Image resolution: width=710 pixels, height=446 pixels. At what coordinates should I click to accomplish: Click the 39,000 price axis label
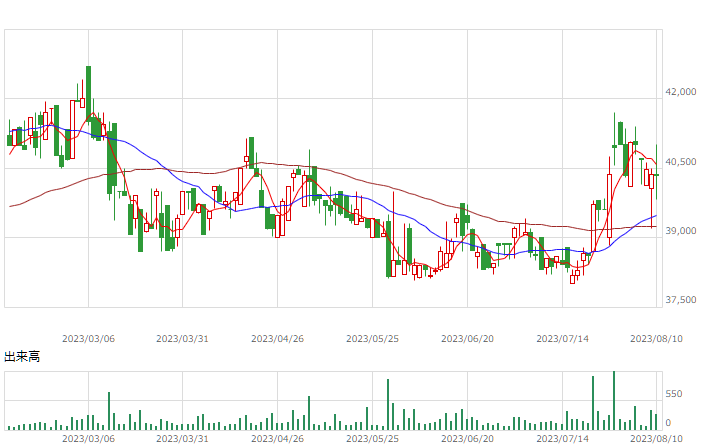[681, 231]
